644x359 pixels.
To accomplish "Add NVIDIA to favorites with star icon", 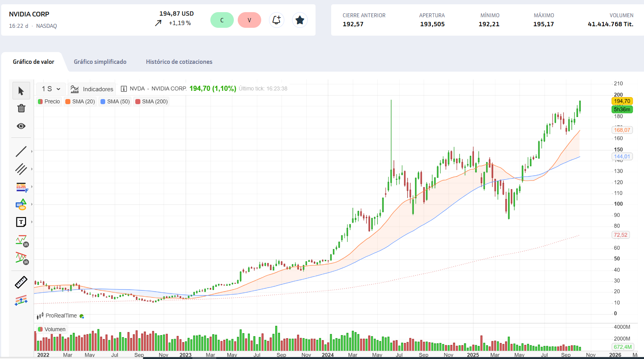I will tap(300, 20).
